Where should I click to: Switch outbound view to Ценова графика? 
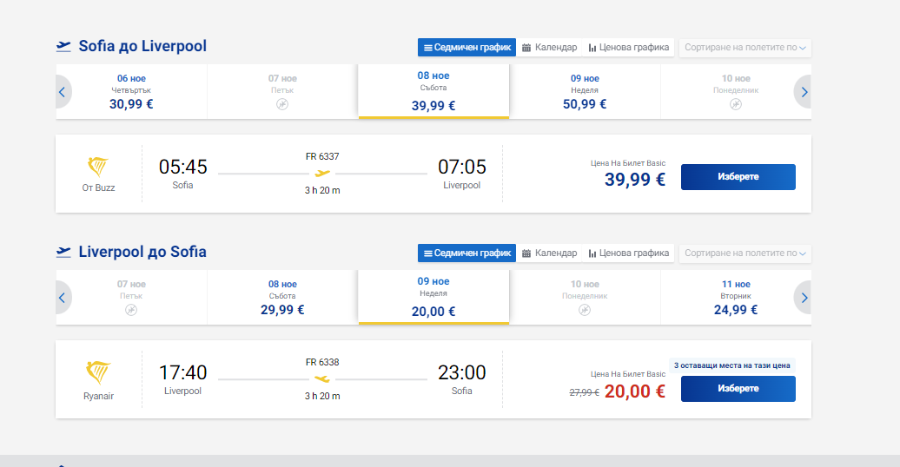(629, 48)
